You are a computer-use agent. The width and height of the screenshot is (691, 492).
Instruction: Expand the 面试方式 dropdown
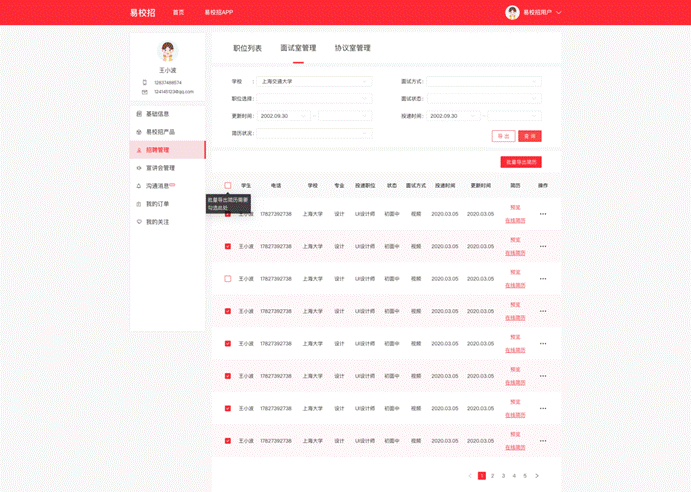485,82
